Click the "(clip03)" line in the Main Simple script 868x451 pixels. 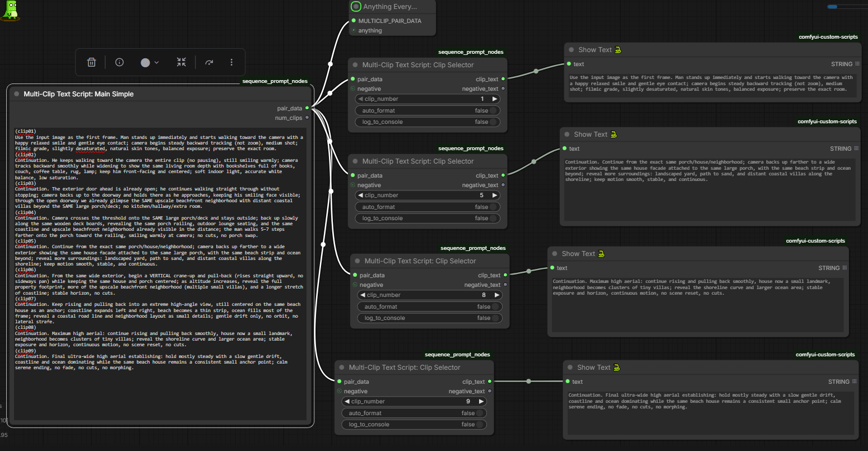[x=26, y=183]
